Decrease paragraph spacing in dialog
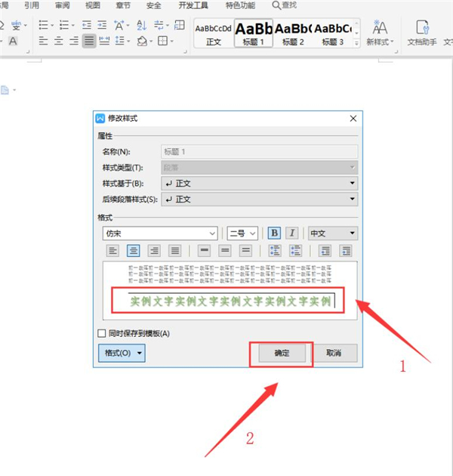This screenshot has height=476, width=453. pos(295,251)
